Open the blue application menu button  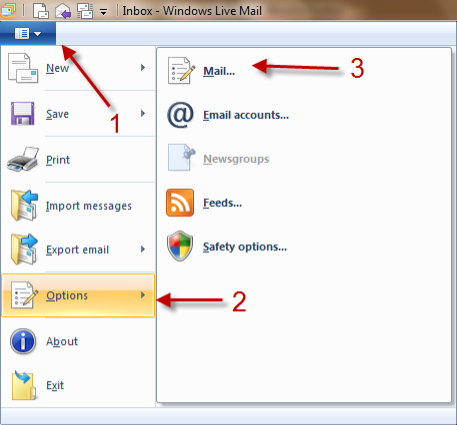(x=28, y=33)
